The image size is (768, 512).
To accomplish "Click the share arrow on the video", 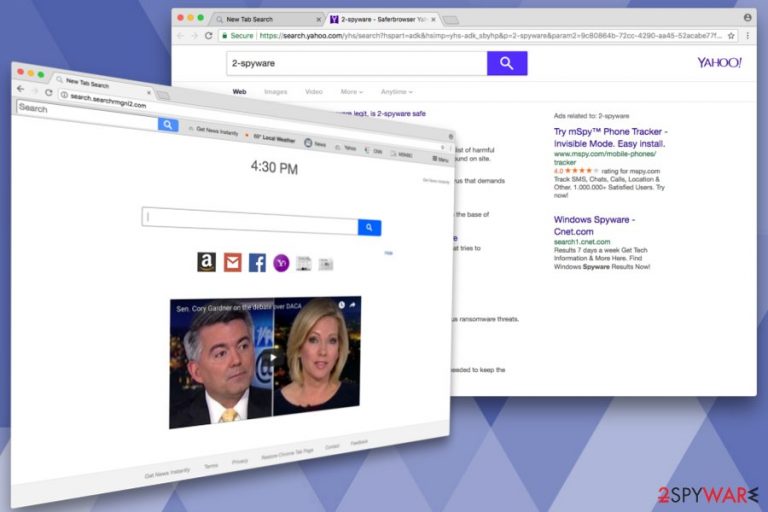I will click(x=352, y=304).
